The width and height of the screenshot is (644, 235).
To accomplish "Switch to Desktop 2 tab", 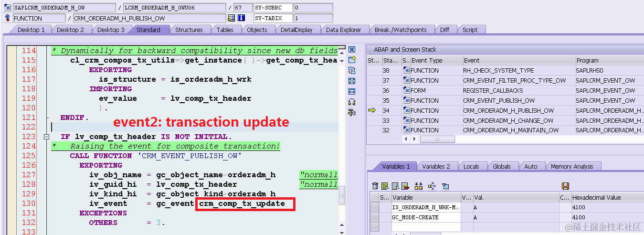I will click(x=71, y=30).
